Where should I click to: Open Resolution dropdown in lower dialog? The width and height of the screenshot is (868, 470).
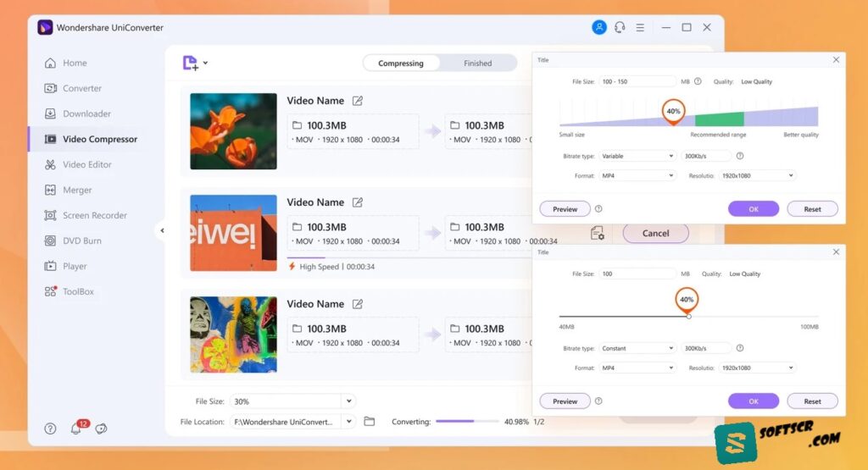[x=757, y=368]
